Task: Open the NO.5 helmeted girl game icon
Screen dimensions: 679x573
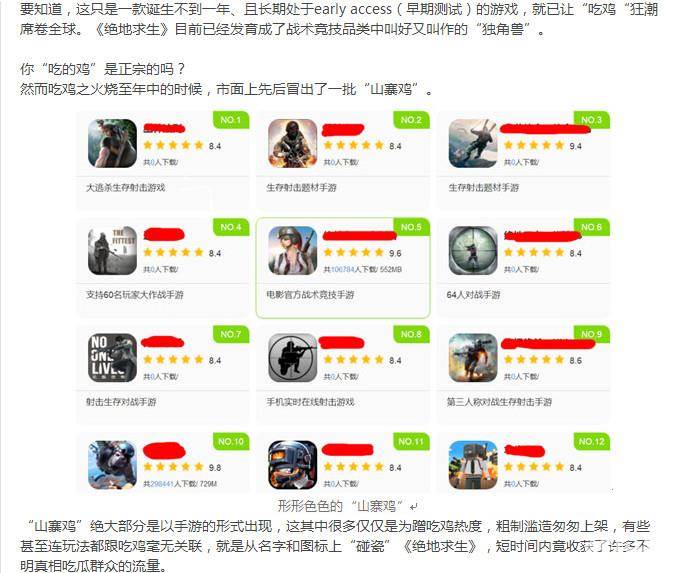Action: (x=293, y=251)
